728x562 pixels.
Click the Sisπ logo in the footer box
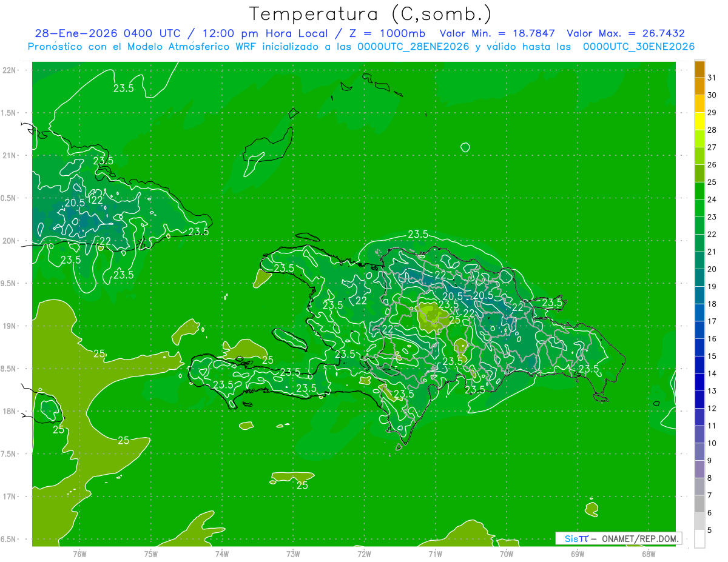[x=576, y=538]
